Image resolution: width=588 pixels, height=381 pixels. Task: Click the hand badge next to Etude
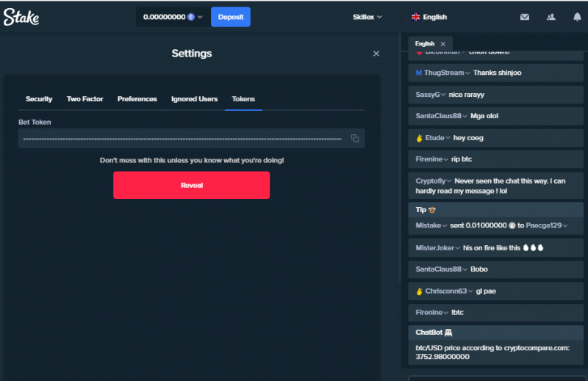point(419,138)
